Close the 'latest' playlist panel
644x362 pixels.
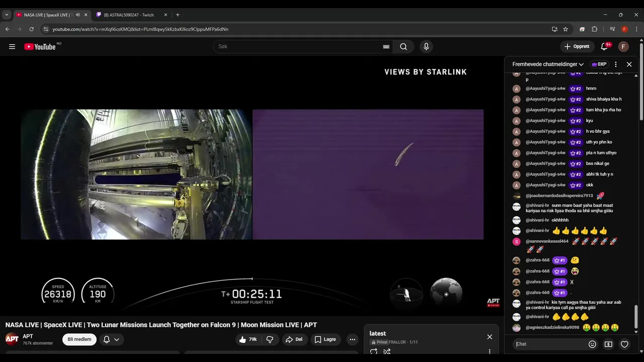490,337
